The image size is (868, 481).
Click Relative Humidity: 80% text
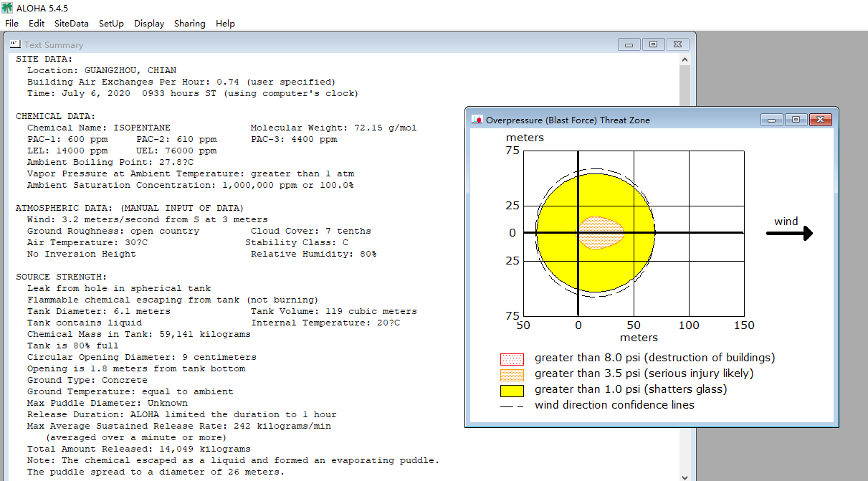click(313, 254)
